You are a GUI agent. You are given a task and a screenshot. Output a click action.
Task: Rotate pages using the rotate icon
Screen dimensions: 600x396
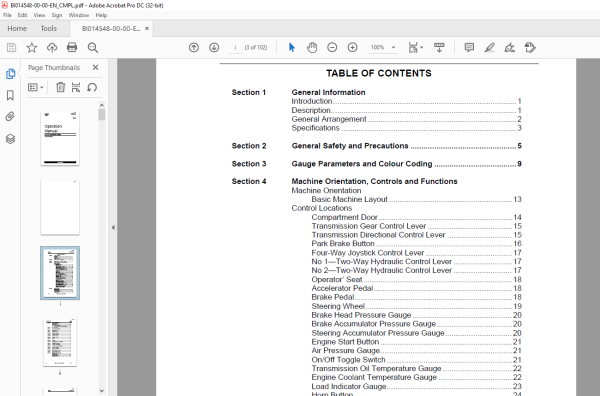[92, 87]
